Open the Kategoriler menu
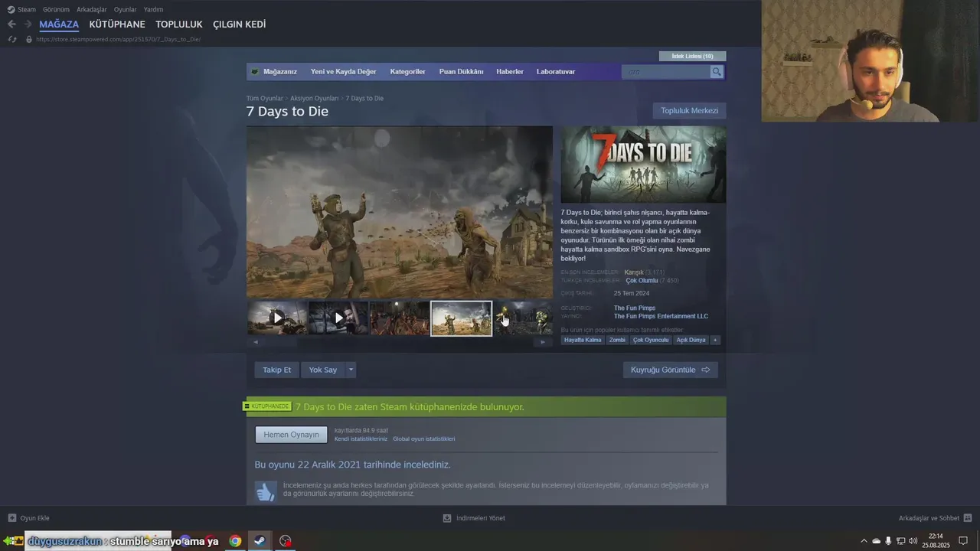 pos(407,72)
